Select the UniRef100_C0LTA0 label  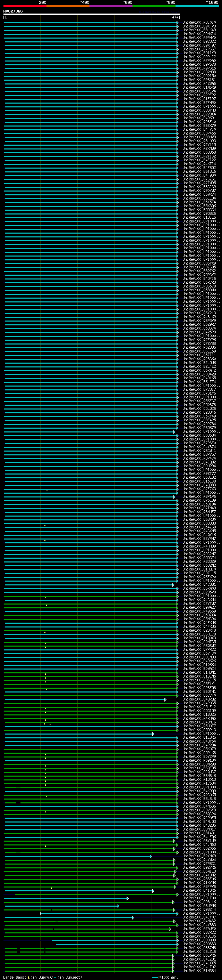(199, 898)
